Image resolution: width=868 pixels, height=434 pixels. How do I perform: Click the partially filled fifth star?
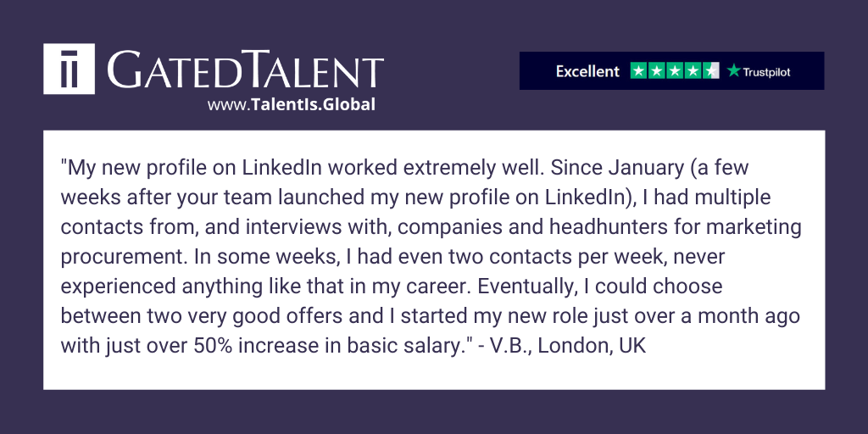coord(711,71)
